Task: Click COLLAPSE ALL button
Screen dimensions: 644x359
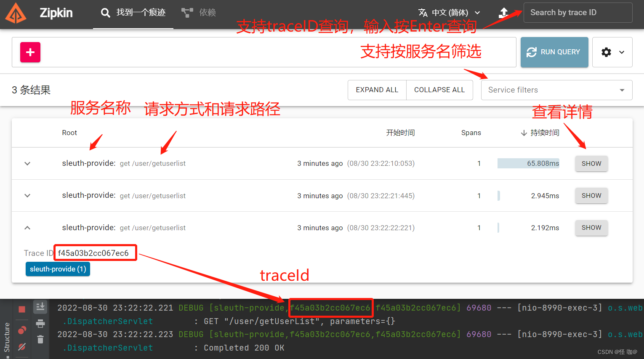Action: (439, 90)
